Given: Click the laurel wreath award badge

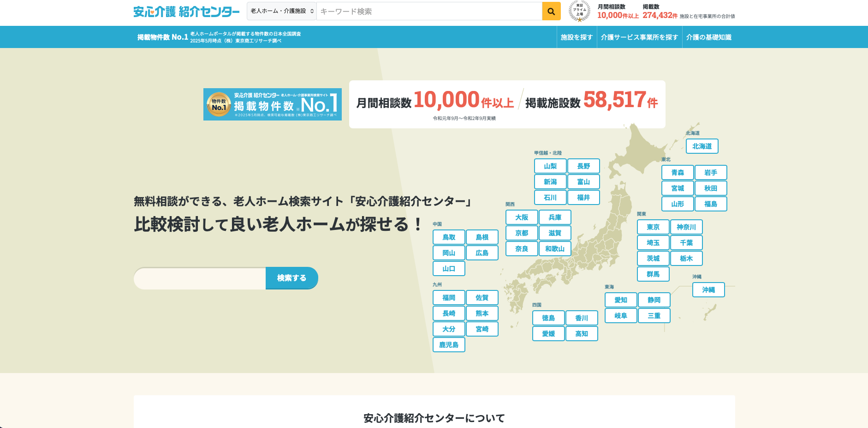Looking at the screenshot, I should 579,11.
